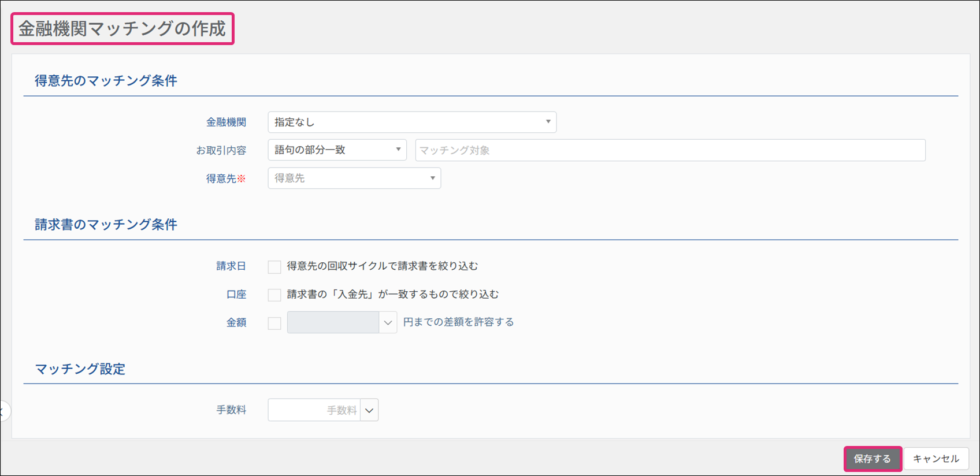
Task: Click the キャンセル button
Action: click(x=936, y=459)
